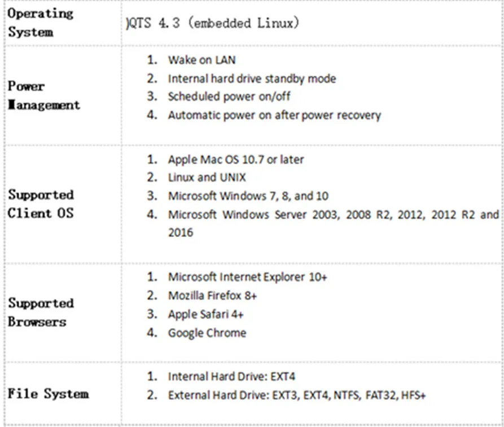Click the "Linux and UNIX" item
The height and width of the screenshot is (427, 504).
(207, 177)
